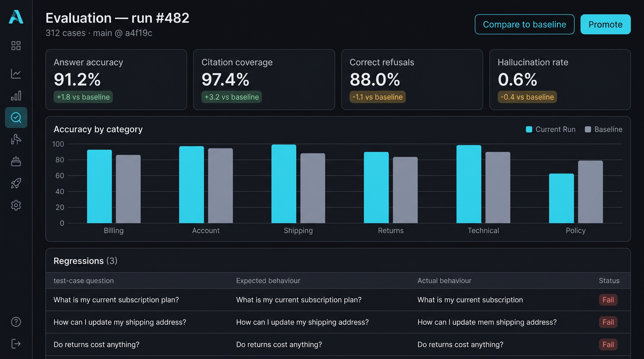Viewport: 644px width, 359px height.
Task: Click the Accuracy by category title
Action: pos(98,129)
